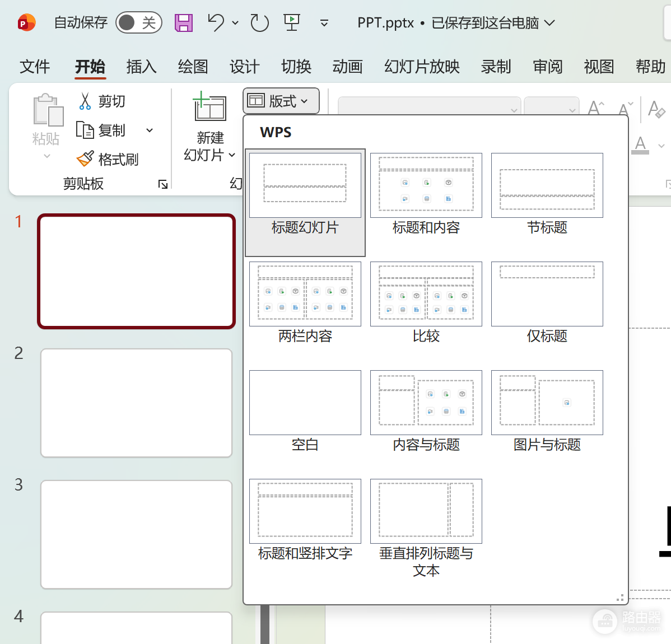Select the 标题和内容 layout

(x=426, y=194)
